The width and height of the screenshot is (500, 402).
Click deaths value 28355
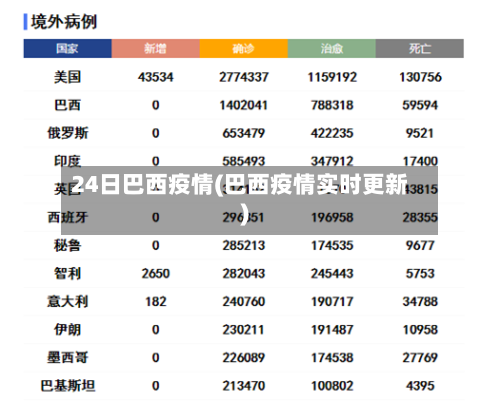click(x=420, y=218)
